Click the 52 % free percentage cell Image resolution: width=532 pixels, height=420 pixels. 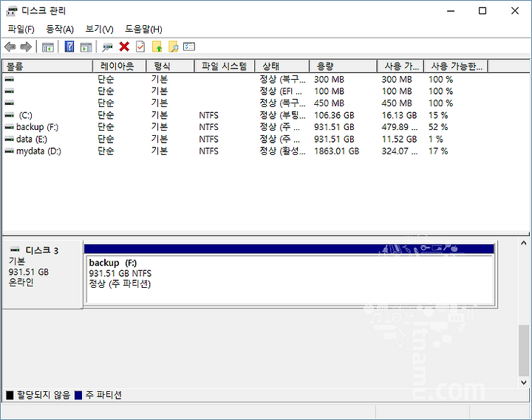pos(438,127)
